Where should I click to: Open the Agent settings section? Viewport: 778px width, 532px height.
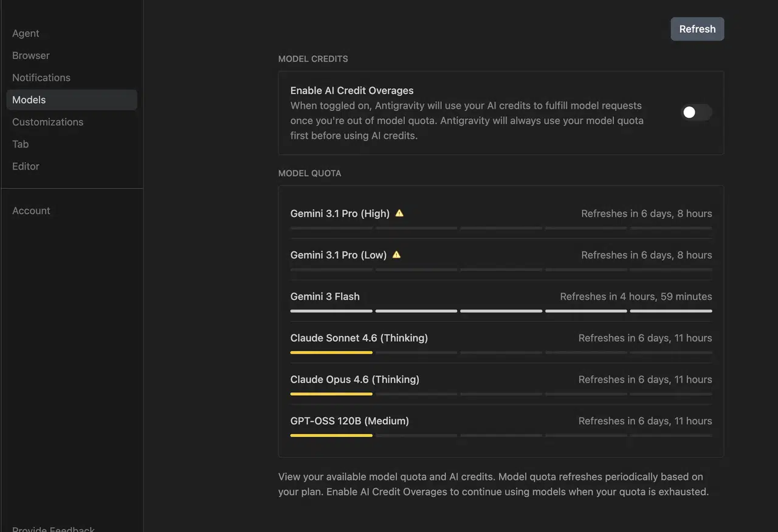click(26, 33)
